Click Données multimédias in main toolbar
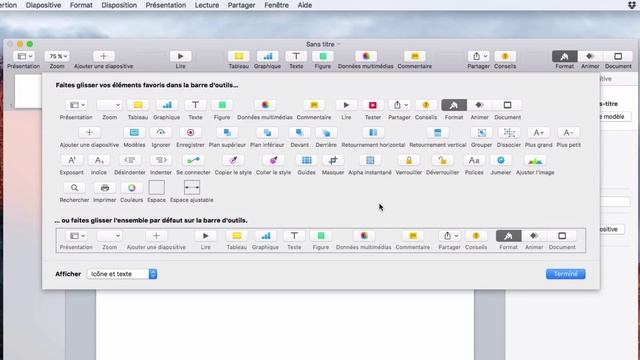 coord(366,56)
